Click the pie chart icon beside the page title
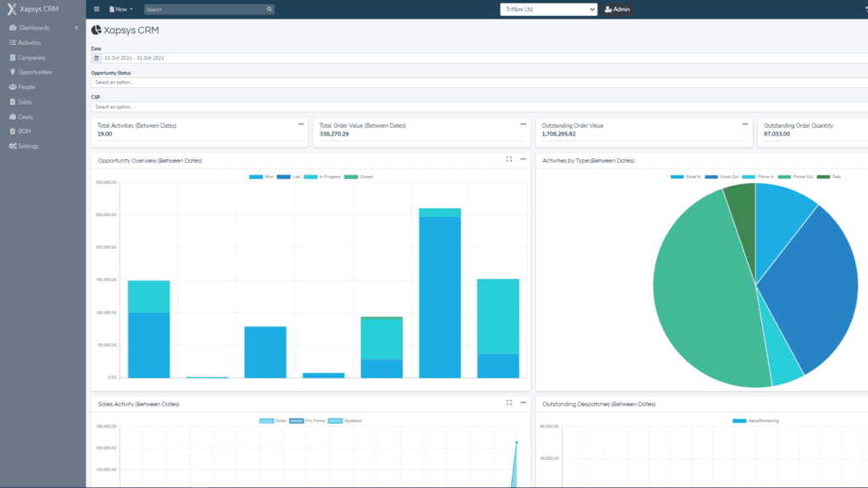 click(x=97, y=30)
